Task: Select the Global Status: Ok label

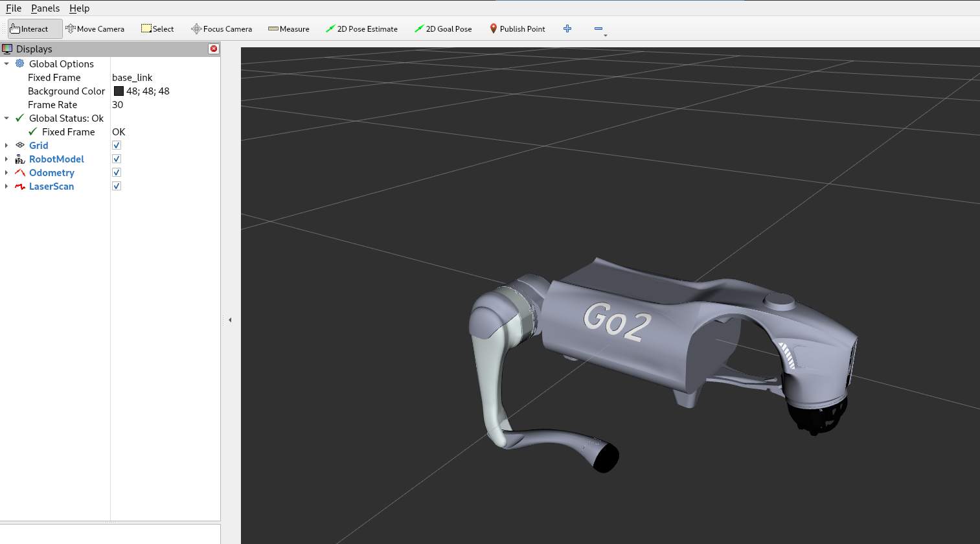Action: tap(66, 118)
